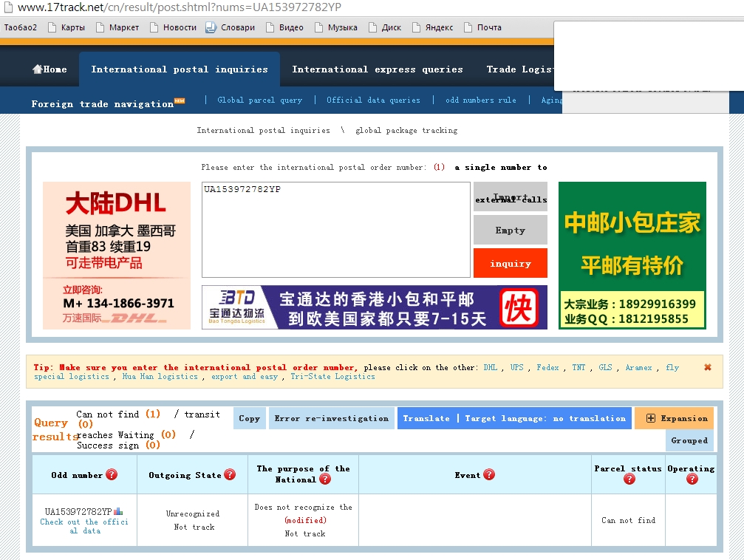Click help icon next to Odd number
This screenshot has width=744, height=560.
pyautogui.click(x=112, y=474)
